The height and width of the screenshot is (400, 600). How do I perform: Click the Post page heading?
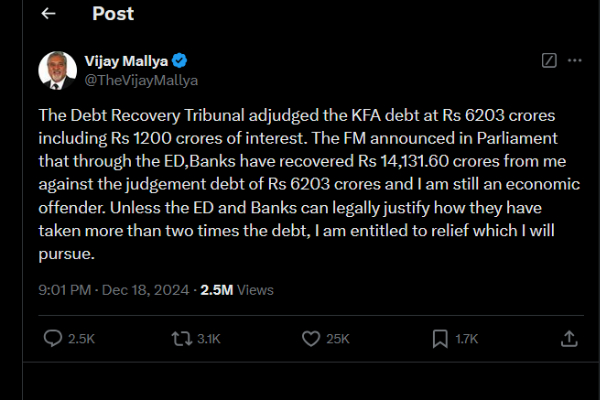tap(112, 14)
